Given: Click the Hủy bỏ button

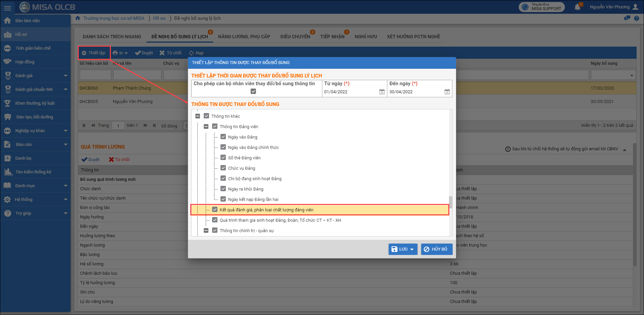Looking at the screenshot, I should [x=436, y=249].
